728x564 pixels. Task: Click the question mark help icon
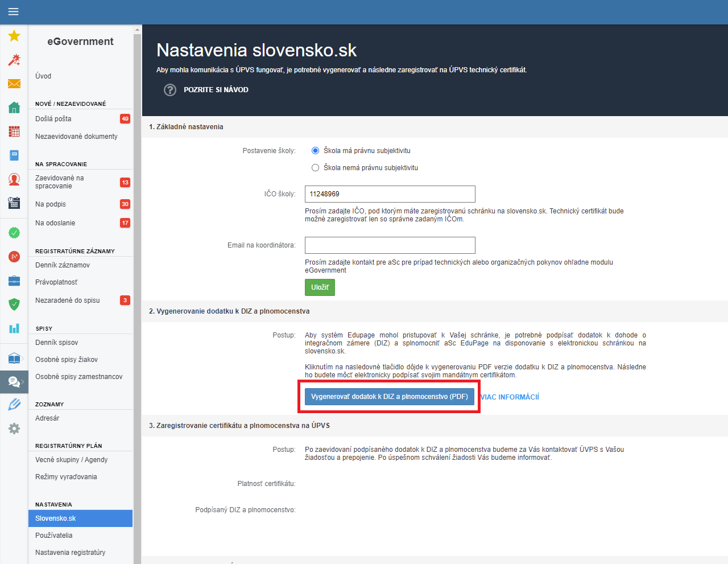170,90
